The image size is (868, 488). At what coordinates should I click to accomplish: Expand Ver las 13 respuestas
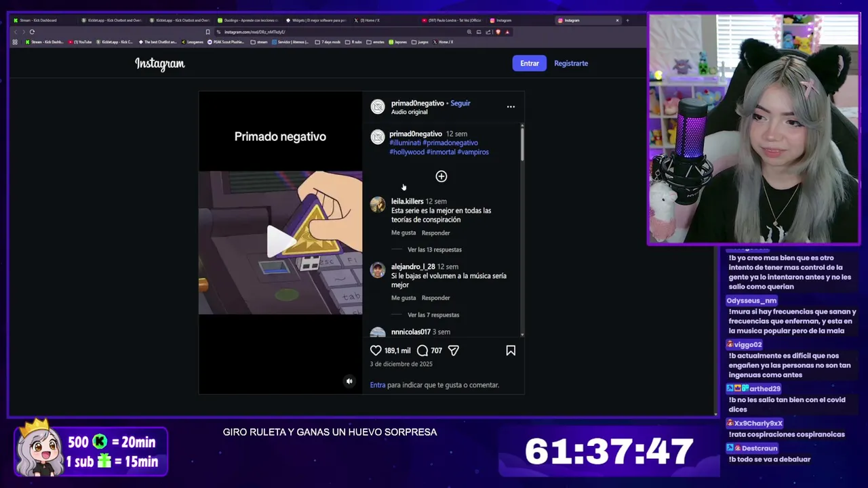pos(435,249)
